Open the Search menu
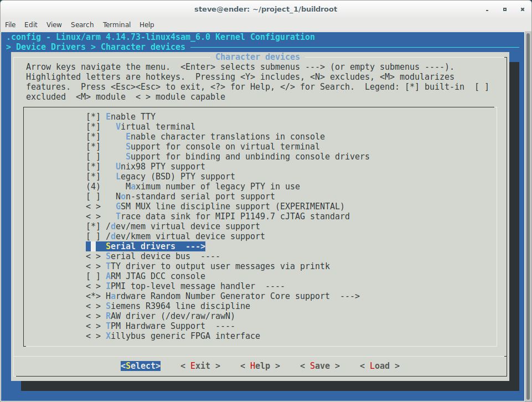This screenshot has width=532, height=402. 82,24
